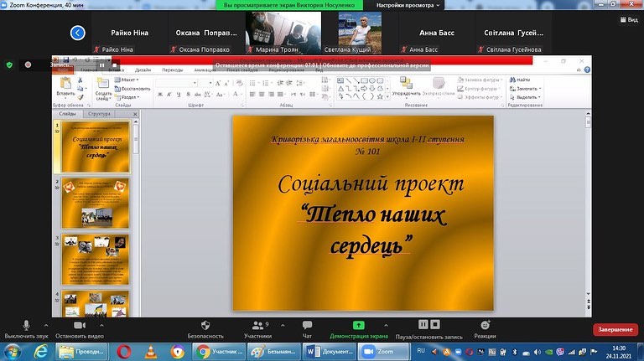The width and height of the screenshot is (644, 361).
Task: Click Создать слайд new slide button
Action: (103, 89)
